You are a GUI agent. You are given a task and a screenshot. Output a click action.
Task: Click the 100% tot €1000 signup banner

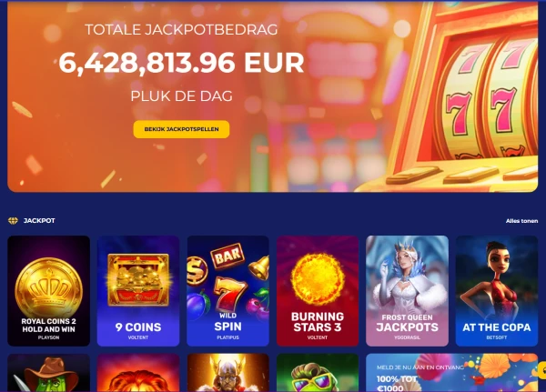pyautogui.click(x=452, y=373)
